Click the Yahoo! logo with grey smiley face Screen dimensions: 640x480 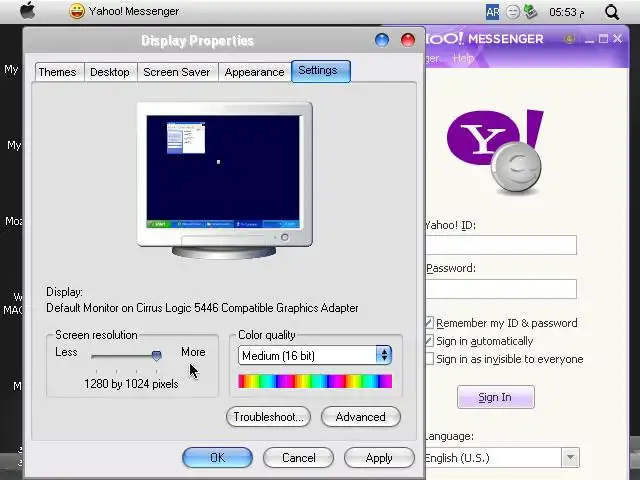point(495,151)
